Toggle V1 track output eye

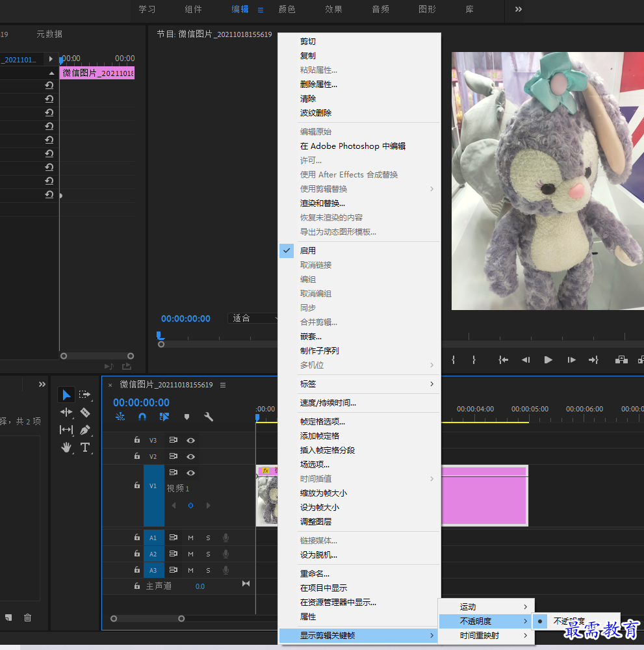(190, 473)
